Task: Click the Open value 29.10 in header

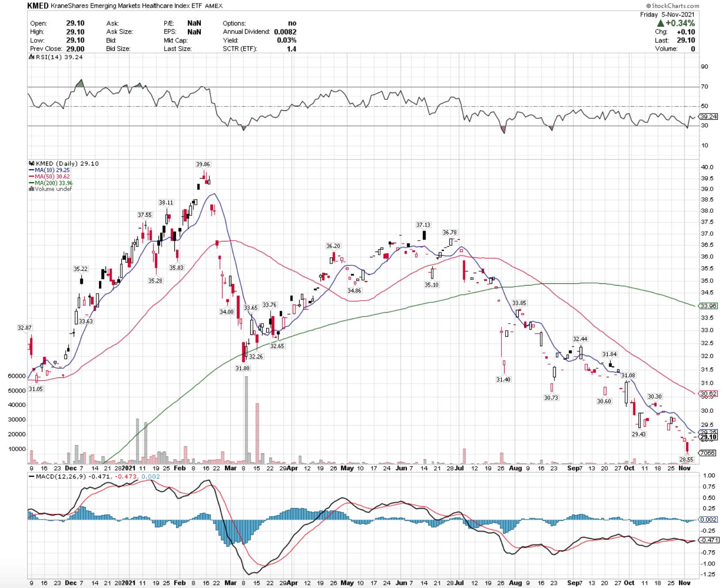Action: [75, 23]
